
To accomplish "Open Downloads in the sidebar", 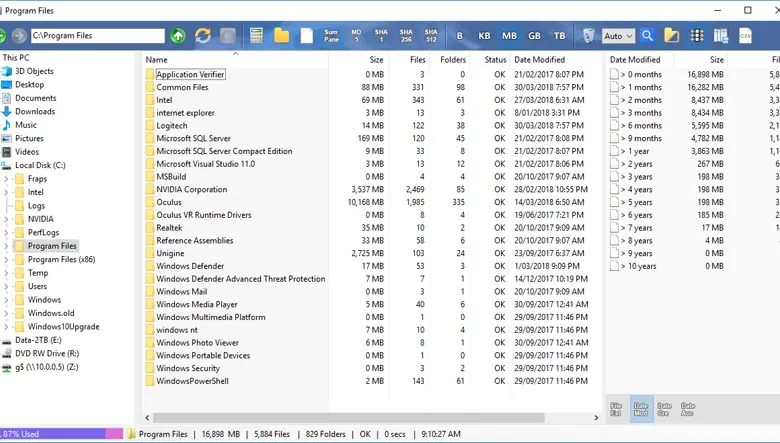I will [35, 111].
